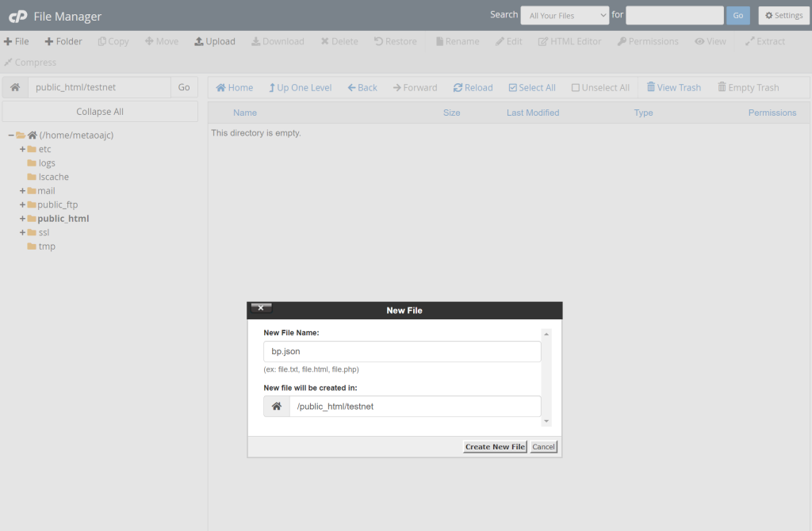Image resolution: width=812 pixels, height=531 pixels.
Task: Click the Extract toolbar item
Action: [x=765, y=41]
